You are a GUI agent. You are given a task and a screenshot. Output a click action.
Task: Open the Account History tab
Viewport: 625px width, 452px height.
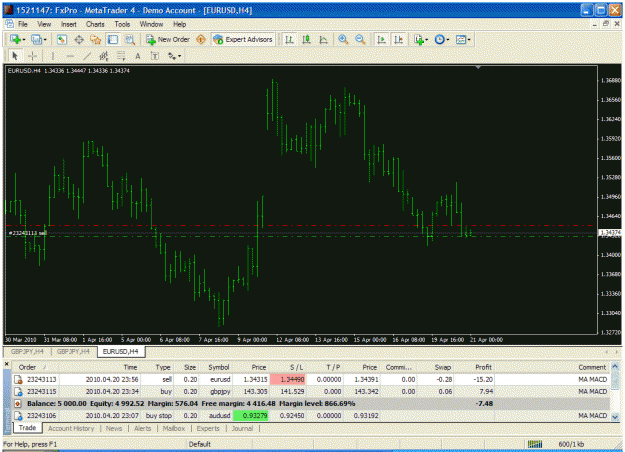coord(71,428)
